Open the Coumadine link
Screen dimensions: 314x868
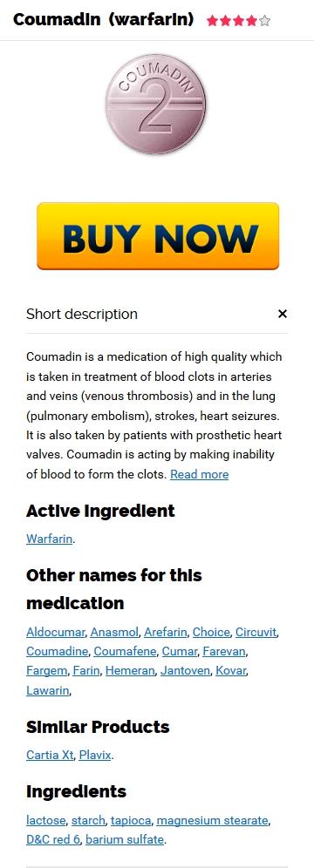coord(57,651)
